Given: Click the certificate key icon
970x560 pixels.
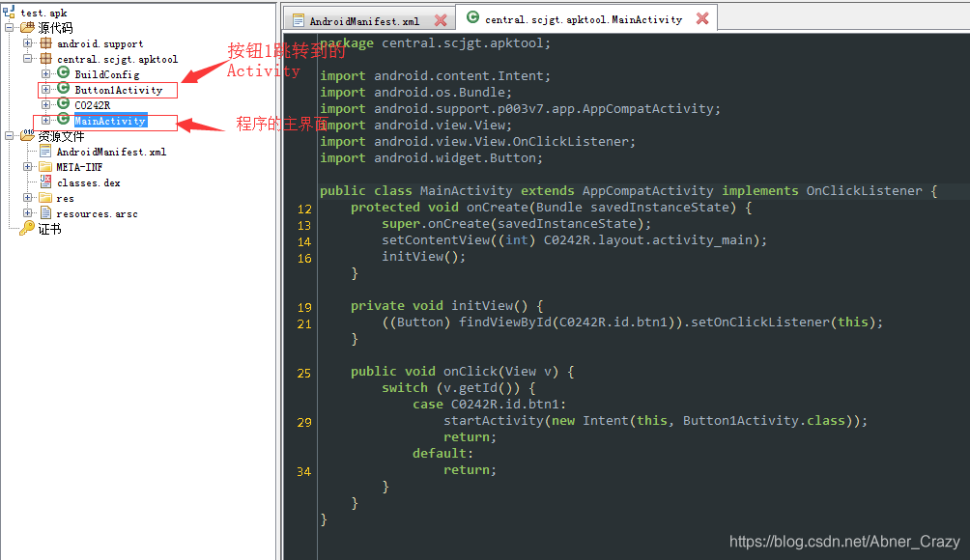Looking at the screenshot, I should [27, 229].
